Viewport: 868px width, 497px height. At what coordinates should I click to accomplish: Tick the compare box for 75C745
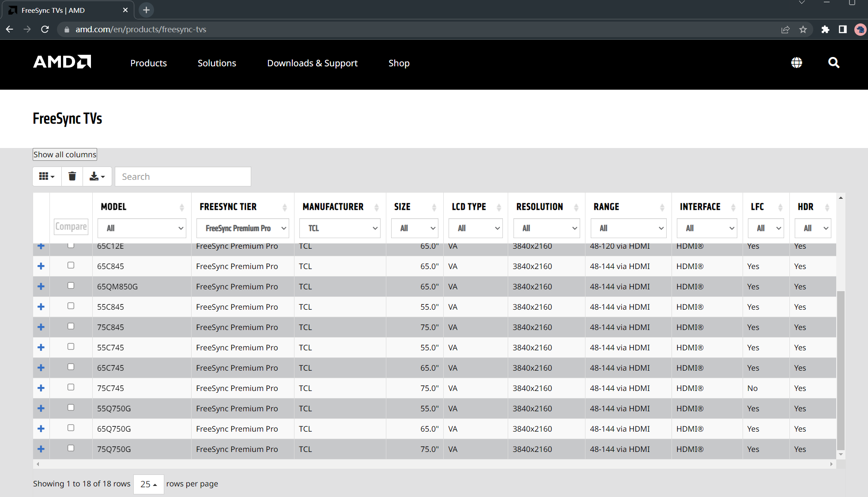click(x=71, y=387)
